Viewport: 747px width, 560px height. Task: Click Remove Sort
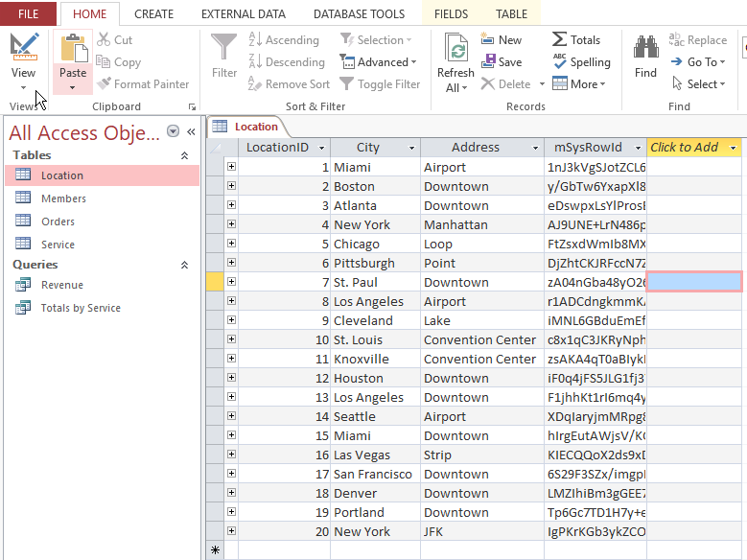(290, 83)
